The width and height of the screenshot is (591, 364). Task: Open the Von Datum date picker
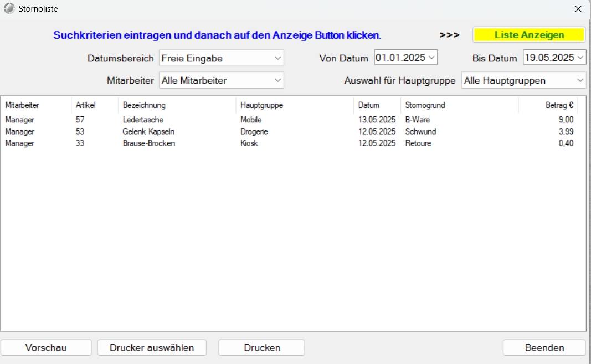pyautogui.click(x=432, y=58)
